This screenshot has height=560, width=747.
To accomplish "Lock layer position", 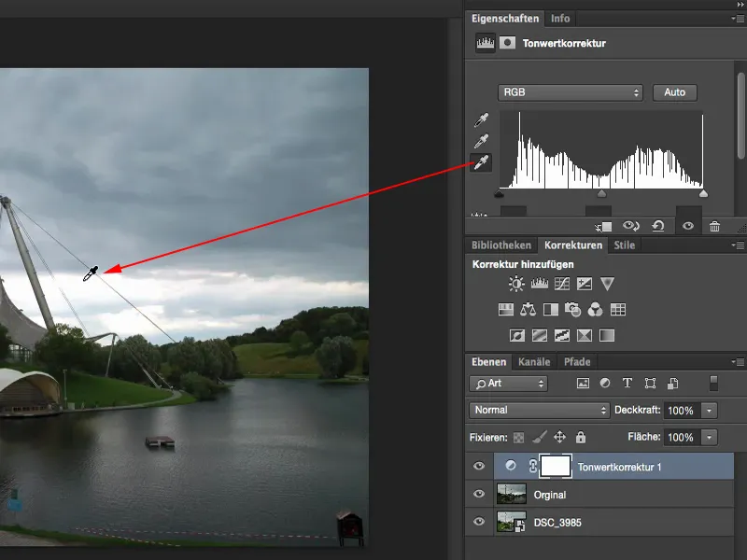I will 559,437.
